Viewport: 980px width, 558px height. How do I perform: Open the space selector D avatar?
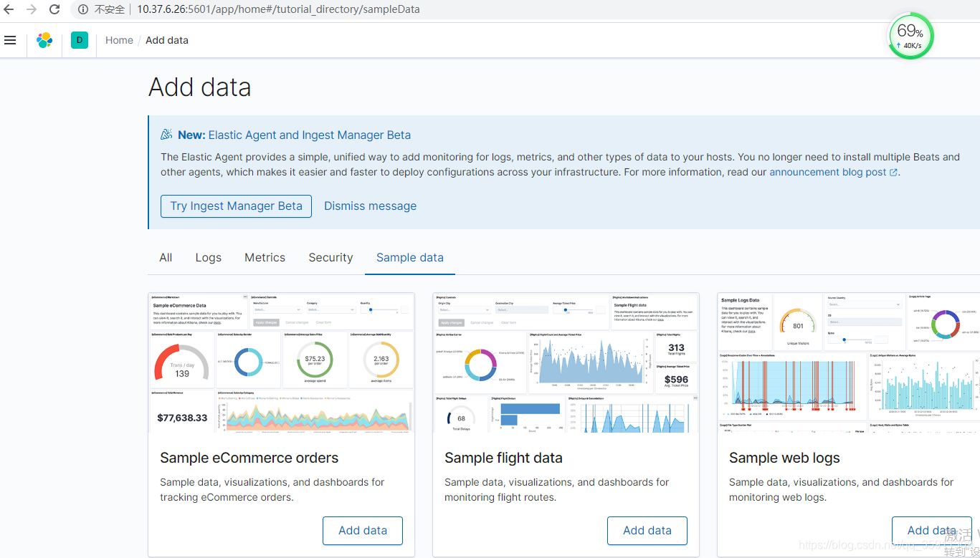(80, 40)
